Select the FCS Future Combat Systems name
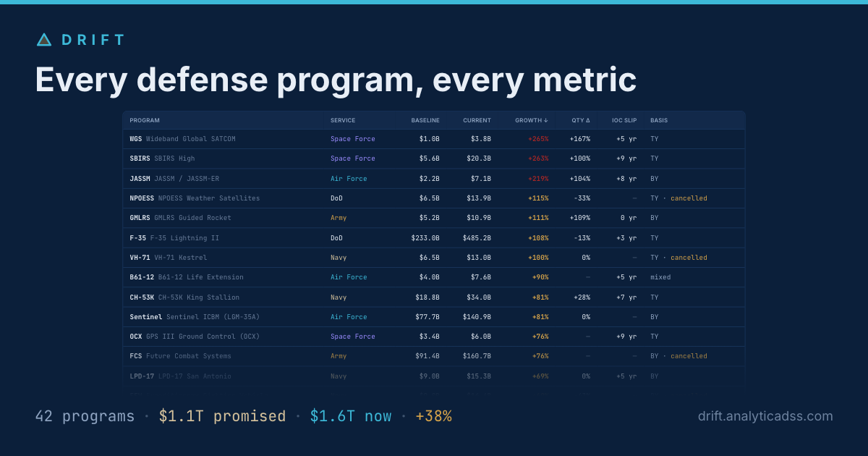 [181, 356]
